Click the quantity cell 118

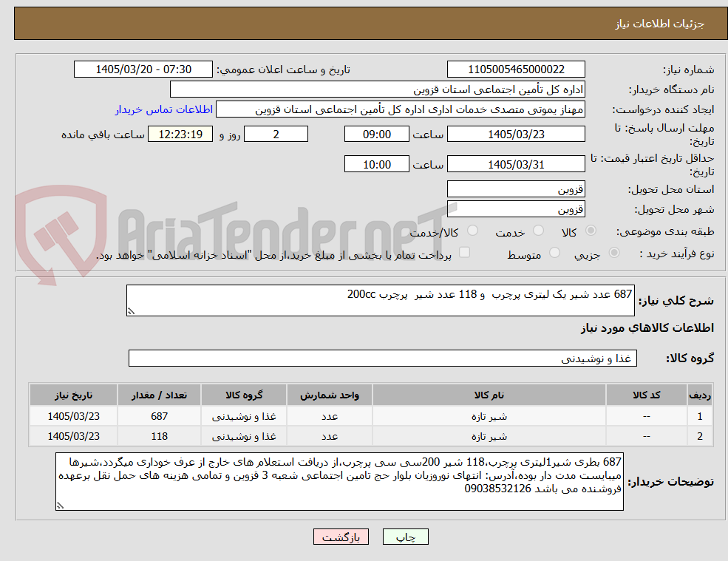pyautogui.click(x=159, y=437)
